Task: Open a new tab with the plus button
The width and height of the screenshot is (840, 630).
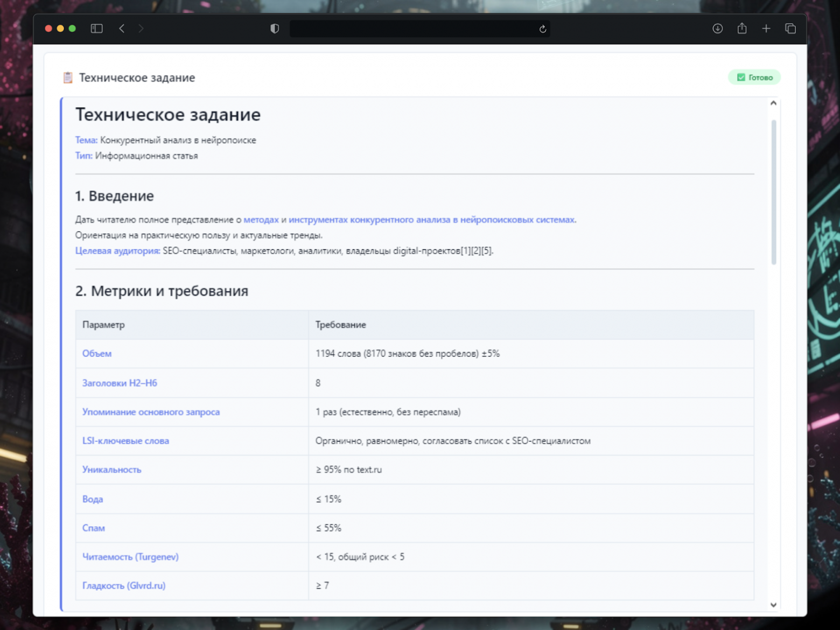Action: [766, 29]
